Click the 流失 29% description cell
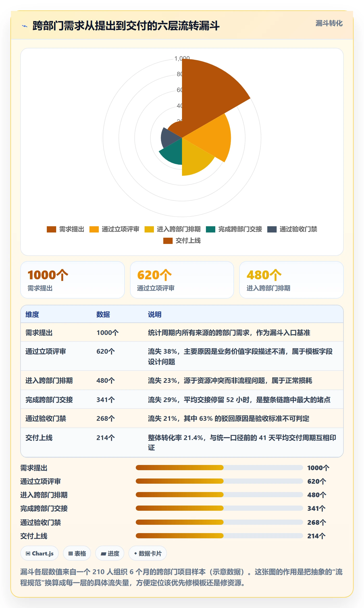 point(239,400)
